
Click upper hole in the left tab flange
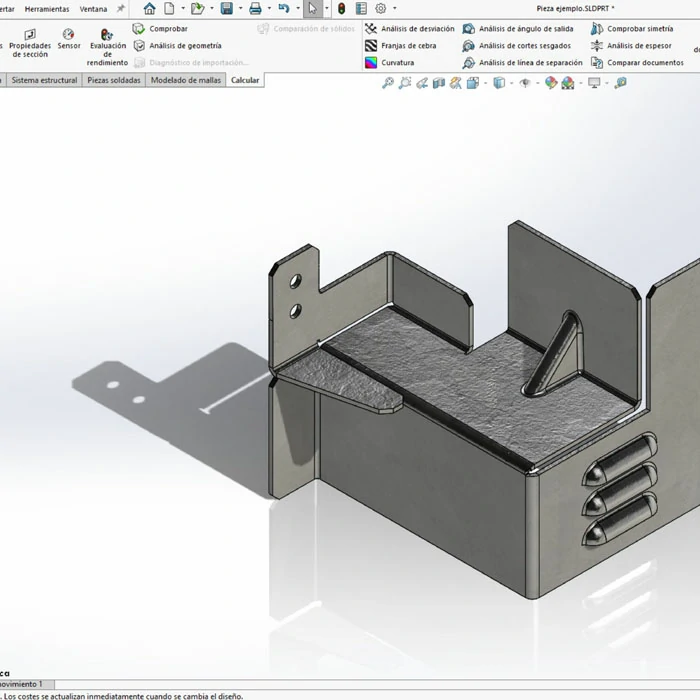tap(296, 281)
